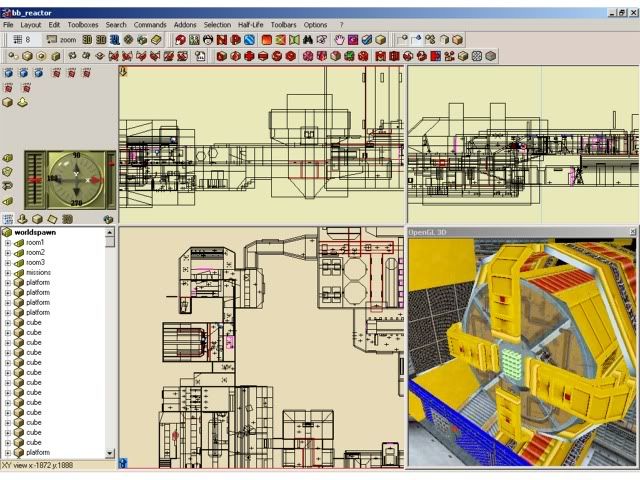The image size is (640, 480).
Task: Select the room2 tree item label
Action: (x=35, y=252)
